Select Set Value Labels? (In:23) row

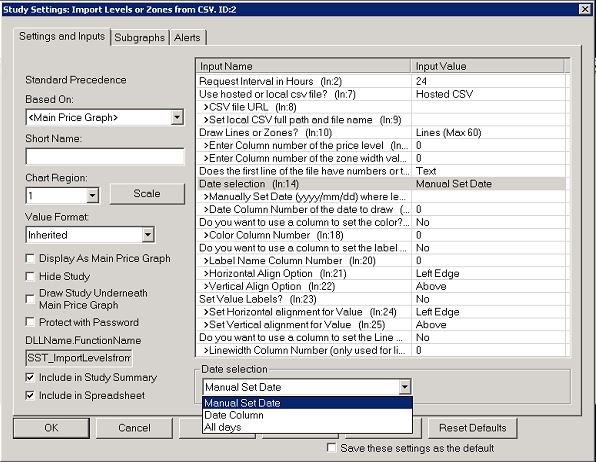[381, 299]
